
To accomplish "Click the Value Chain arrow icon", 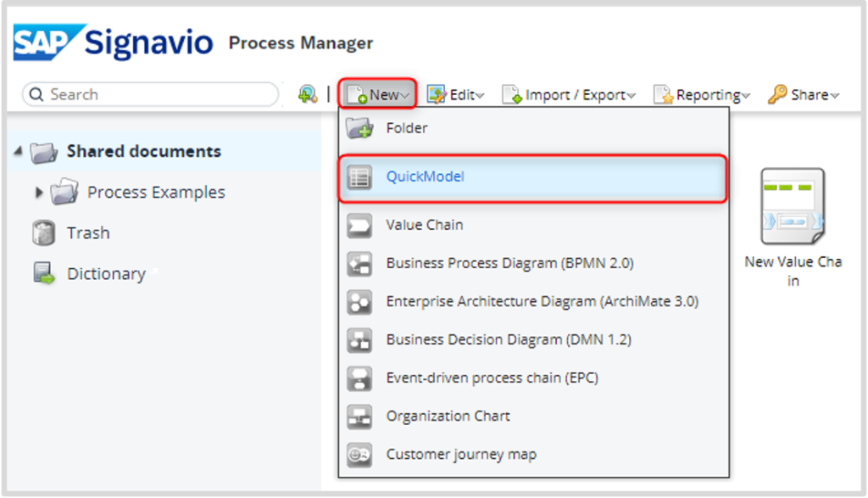I will [359, 226].
